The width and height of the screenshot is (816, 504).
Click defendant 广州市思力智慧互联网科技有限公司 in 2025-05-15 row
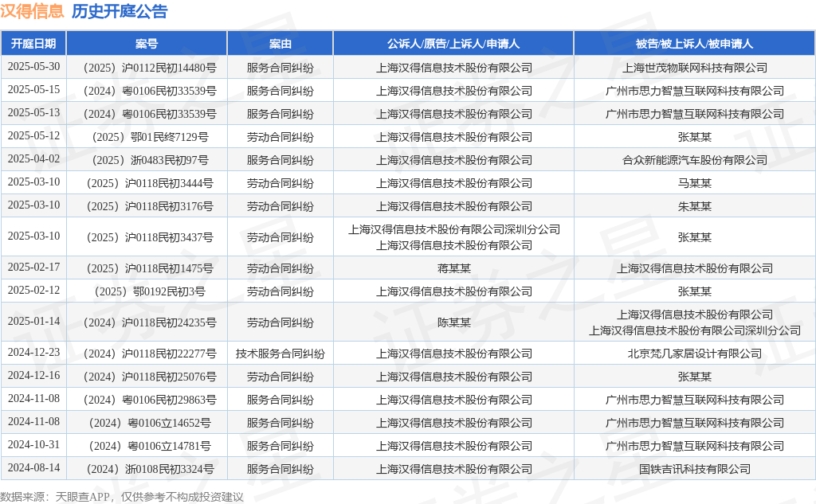(695, 91)
